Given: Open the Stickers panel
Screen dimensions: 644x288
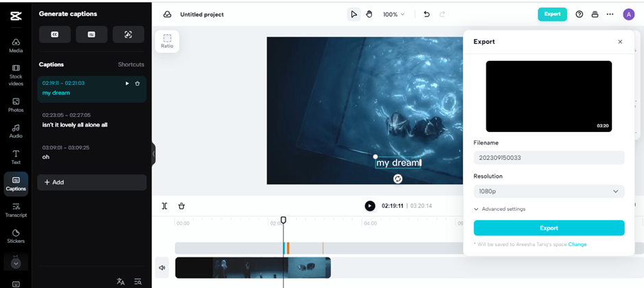Looking at the screenshot, I should [16, 236].
